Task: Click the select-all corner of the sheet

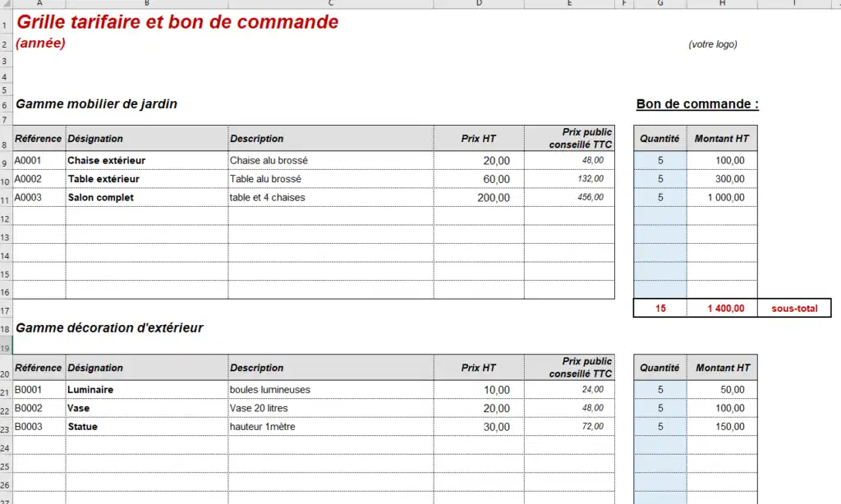Action: (6, 3)
